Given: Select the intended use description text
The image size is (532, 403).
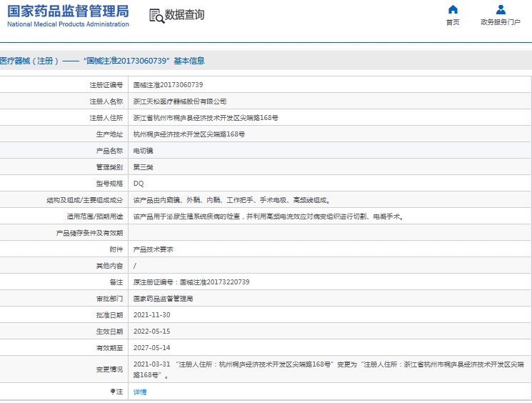Looking at the screenshot, I should 268,217.
